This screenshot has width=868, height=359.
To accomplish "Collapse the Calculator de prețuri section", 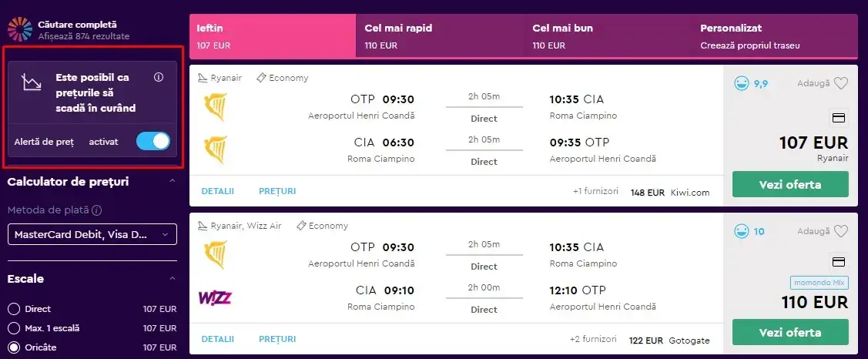I will [x=173, y=181].
